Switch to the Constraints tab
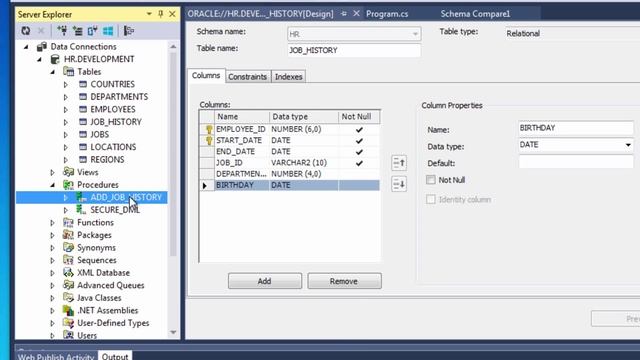The image size is (640, 360). (x=247, y=76)
